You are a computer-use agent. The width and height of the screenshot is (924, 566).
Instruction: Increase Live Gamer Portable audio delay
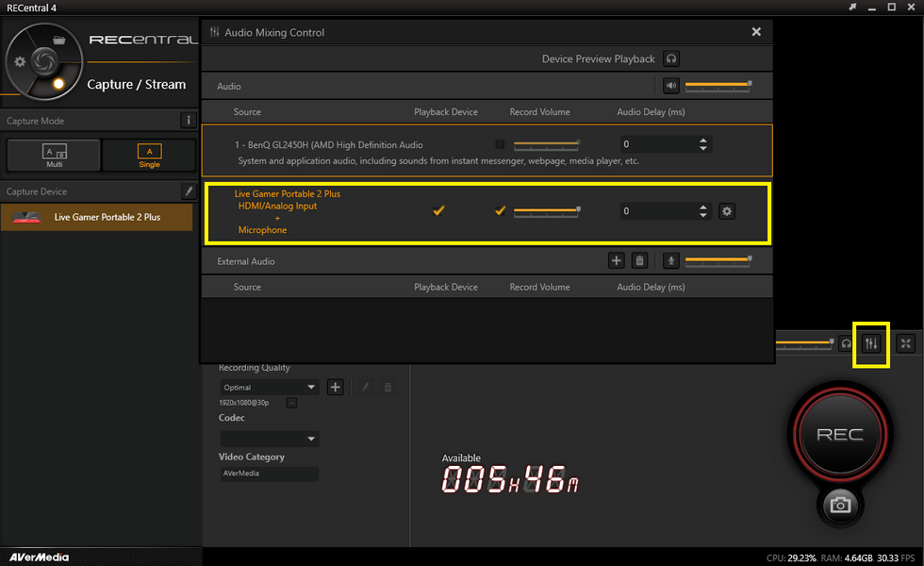click(x=703, y=208)
